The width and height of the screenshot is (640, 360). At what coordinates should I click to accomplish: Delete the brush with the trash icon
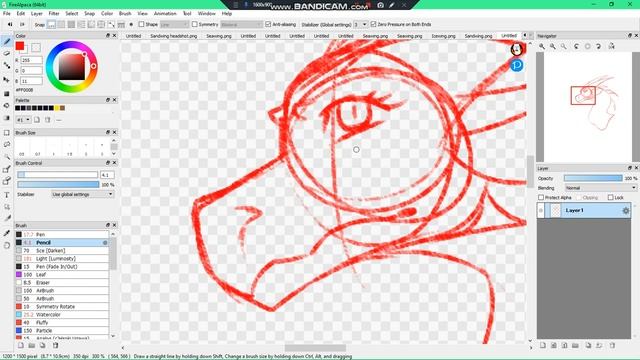[55, 345]
